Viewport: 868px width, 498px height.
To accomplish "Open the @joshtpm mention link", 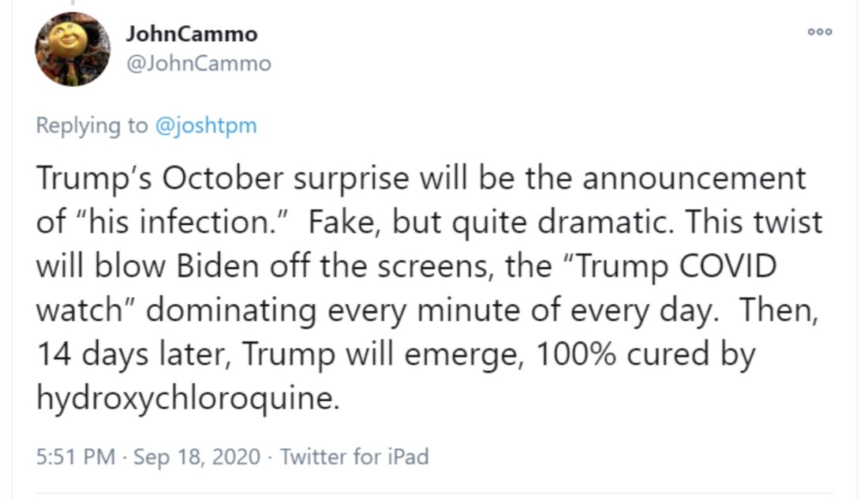I will pos(206,125).
